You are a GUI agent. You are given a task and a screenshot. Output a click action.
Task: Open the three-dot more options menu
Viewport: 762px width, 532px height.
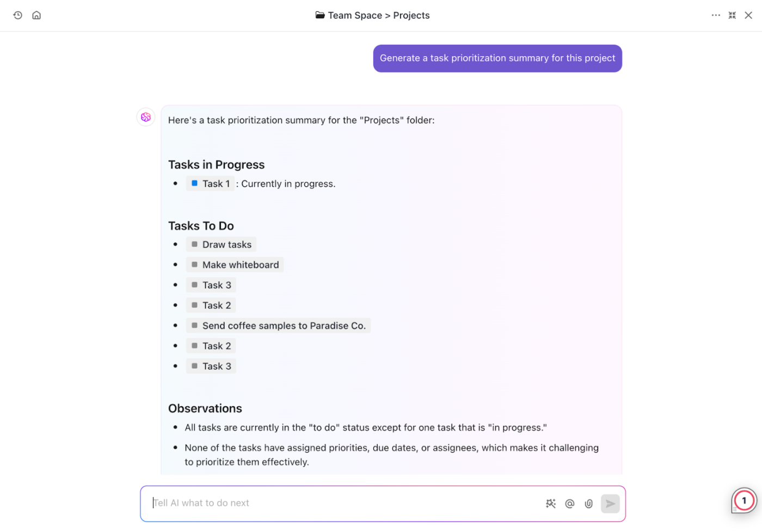click(x=716, y=15)
